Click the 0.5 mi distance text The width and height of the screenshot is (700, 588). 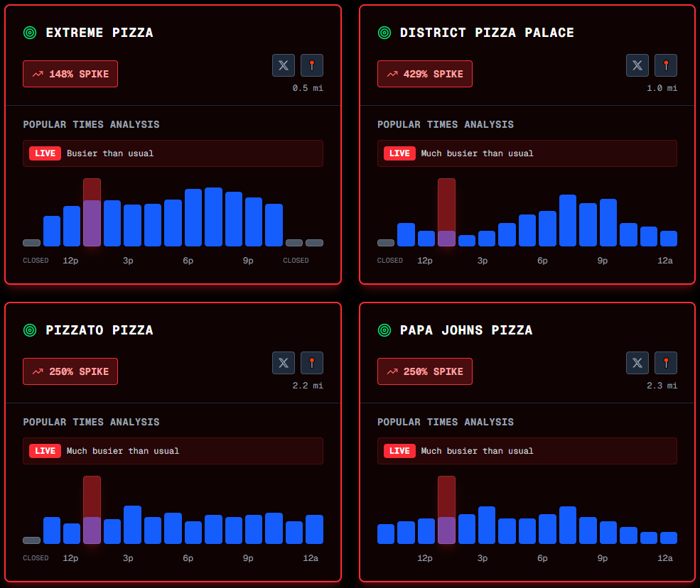308,88
